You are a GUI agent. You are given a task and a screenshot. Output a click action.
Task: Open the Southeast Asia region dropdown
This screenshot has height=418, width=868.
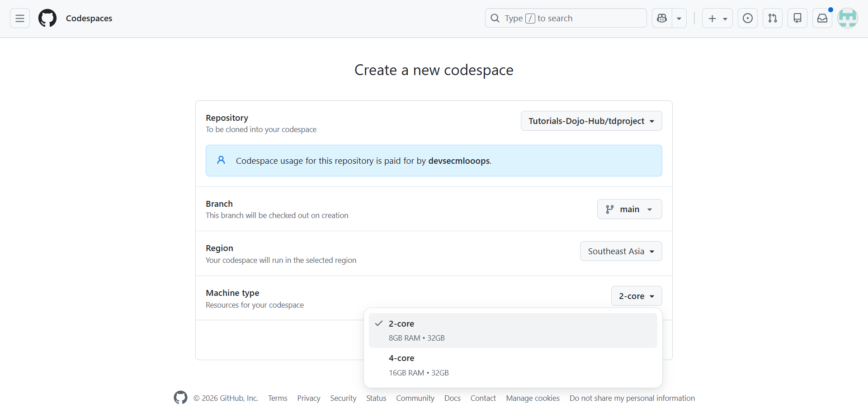621,251
